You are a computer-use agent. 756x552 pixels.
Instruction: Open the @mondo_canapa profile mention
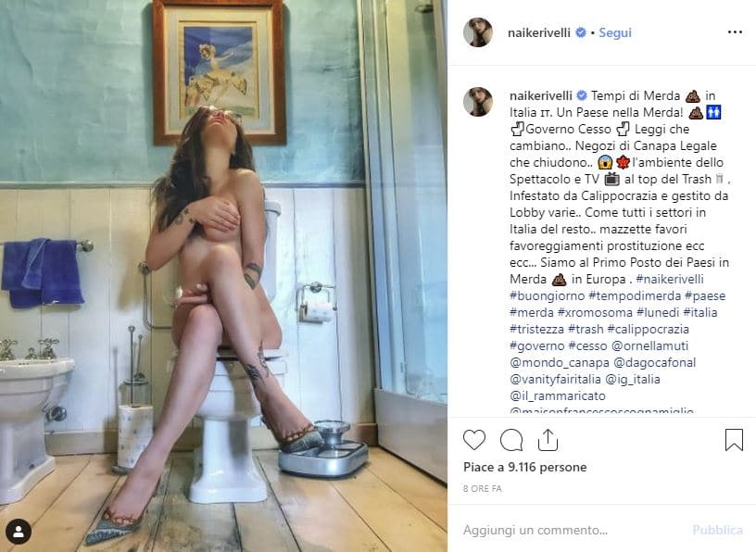[560, 362]
